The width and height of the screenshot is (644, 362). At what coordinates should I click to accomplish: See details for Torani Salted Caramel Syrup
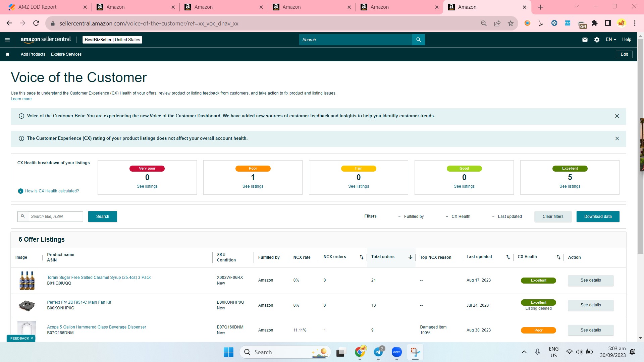point(590,280)
